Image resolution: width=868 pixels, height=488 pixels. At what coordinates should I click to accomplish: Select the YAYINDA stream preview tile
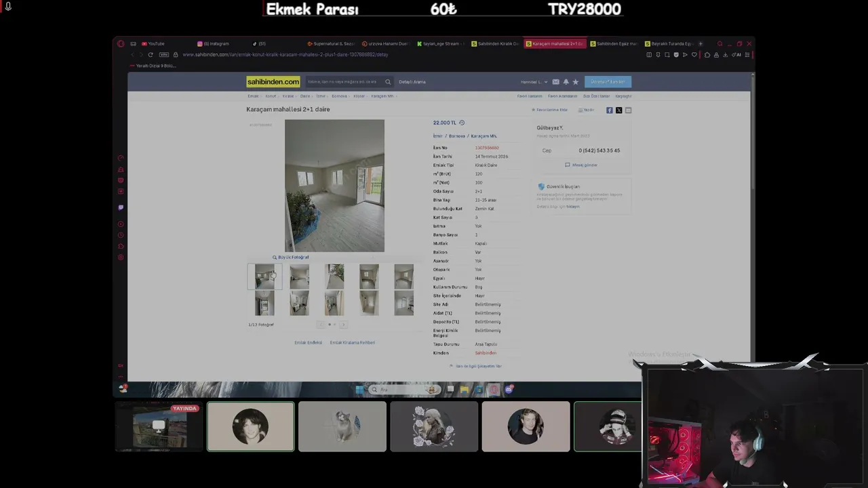pos(159,426)
